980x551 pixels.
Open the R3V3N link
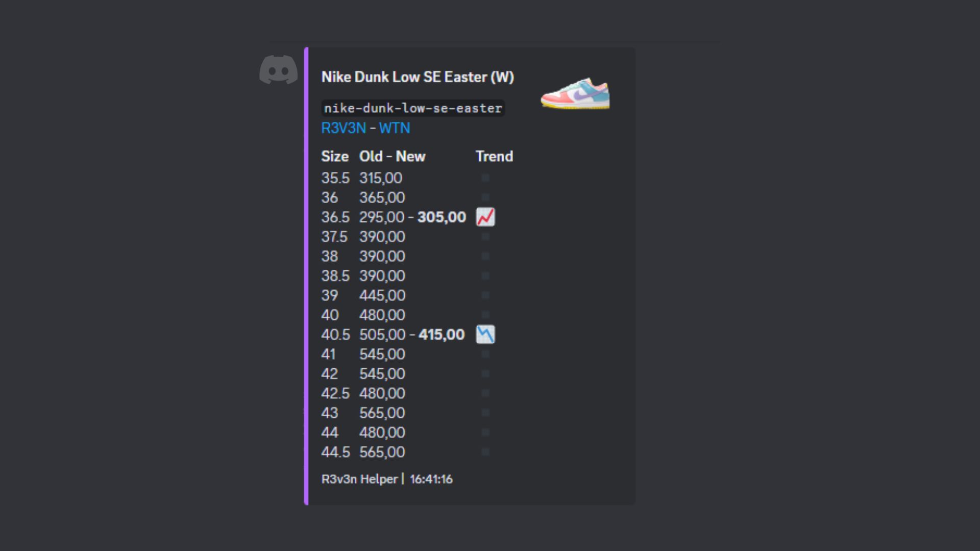[344, 128]
